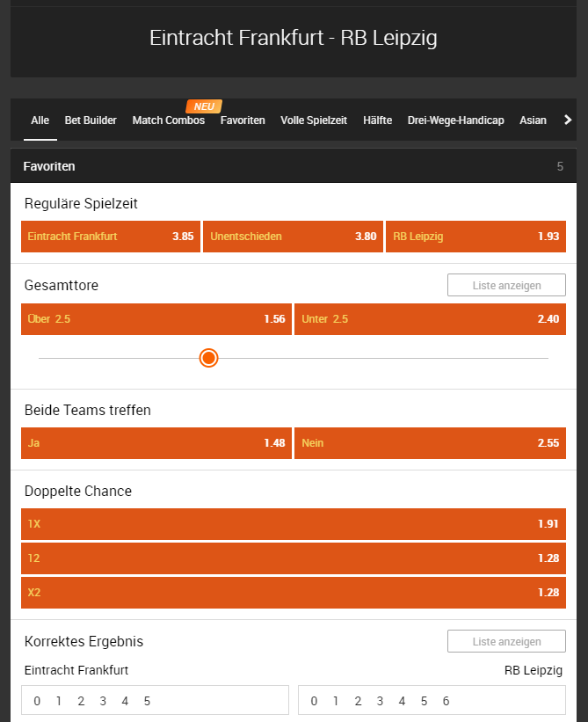Choose 4 goals for RB Leipzig

pyautogui.click(x=402, y=701)
